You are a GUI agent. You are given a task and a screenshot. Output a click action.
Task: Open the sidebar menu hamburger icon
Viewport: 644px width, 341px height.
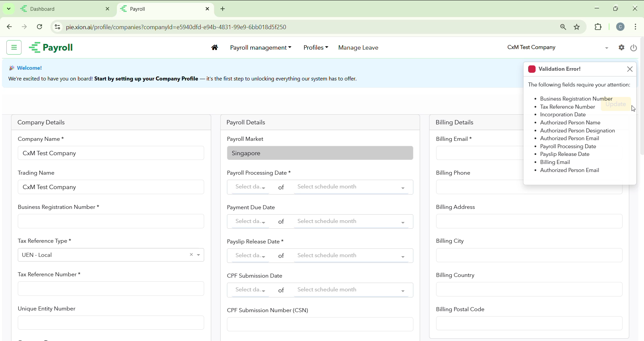tap(14, 48)
